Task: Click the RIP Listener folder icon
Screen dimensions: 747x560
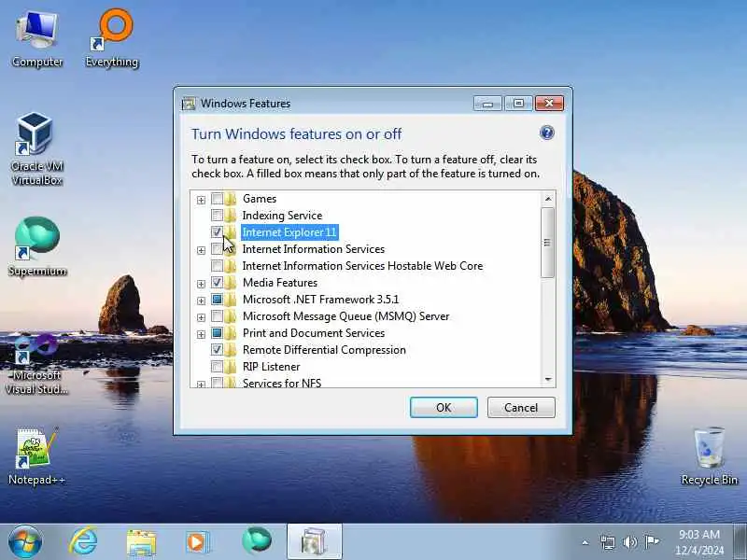Action: [x=230, y=366]
